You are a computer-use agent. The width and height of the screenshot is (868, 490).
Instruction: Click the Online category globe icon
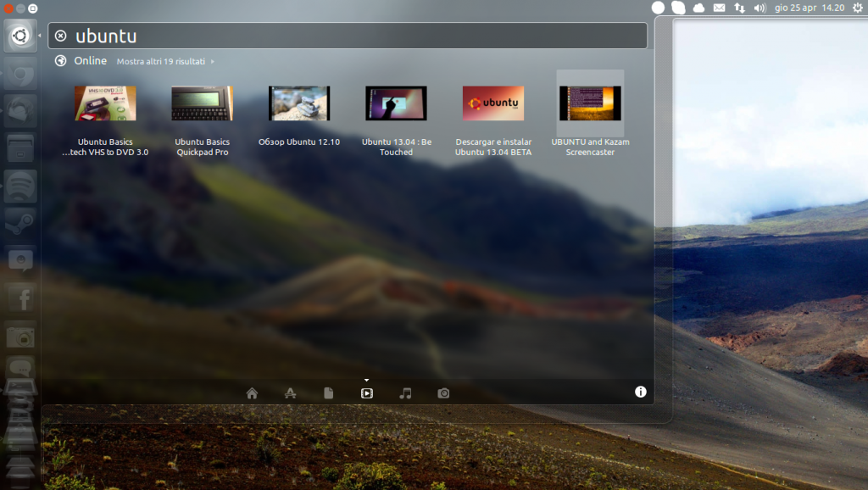point(61,61)
